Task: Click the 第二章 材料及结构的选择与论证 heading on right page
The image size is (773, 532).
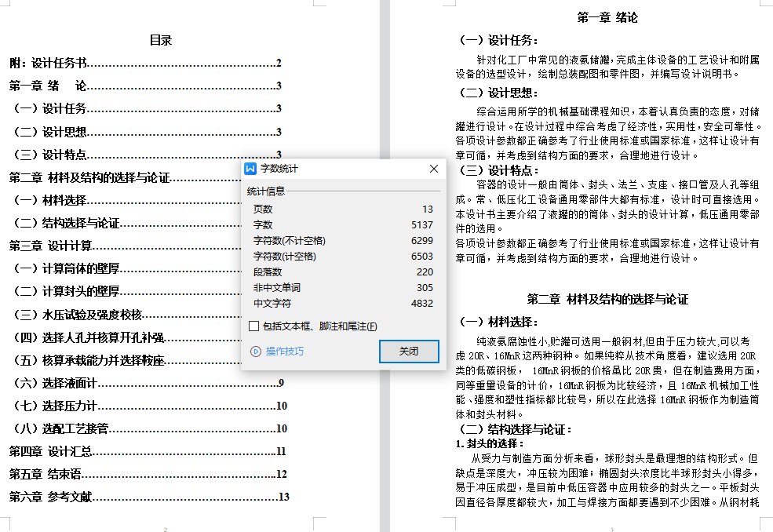Action: 607,299
